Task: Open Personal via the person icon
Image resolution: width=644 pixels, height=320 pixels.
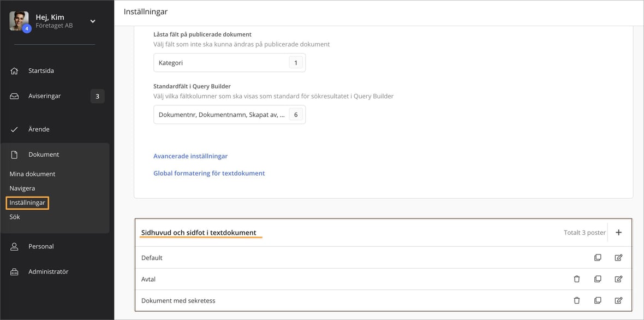Action: (16, 246)
